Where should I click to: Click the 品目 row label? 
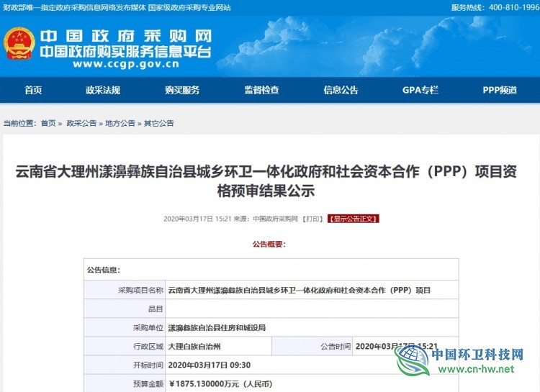[156, 309]
